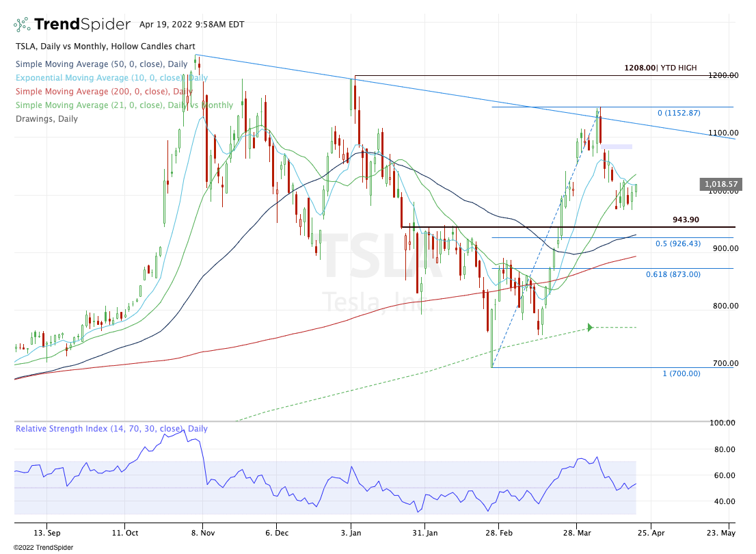This screenshot has width=756, height=554.
Task: Click the RSI '60.00' axis label
Action: (725, 475)
